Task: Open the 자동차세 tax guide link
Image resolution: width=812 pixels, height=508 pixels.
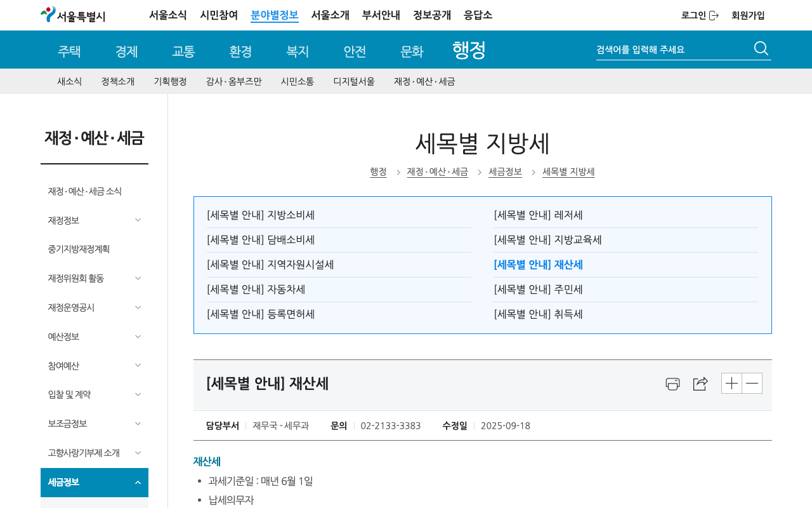Action: 256,289
